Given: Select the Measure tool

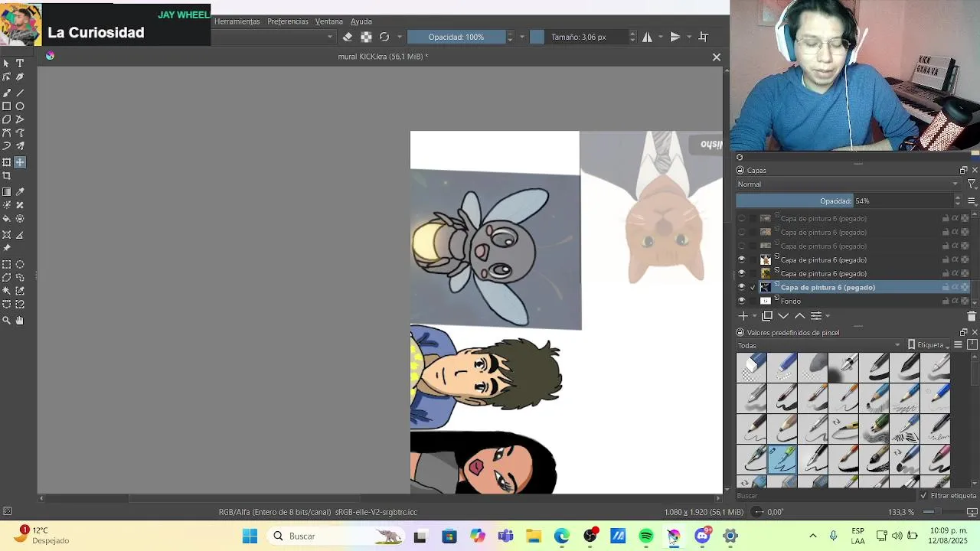Looking at the screenshot, I should pos(20,235).
